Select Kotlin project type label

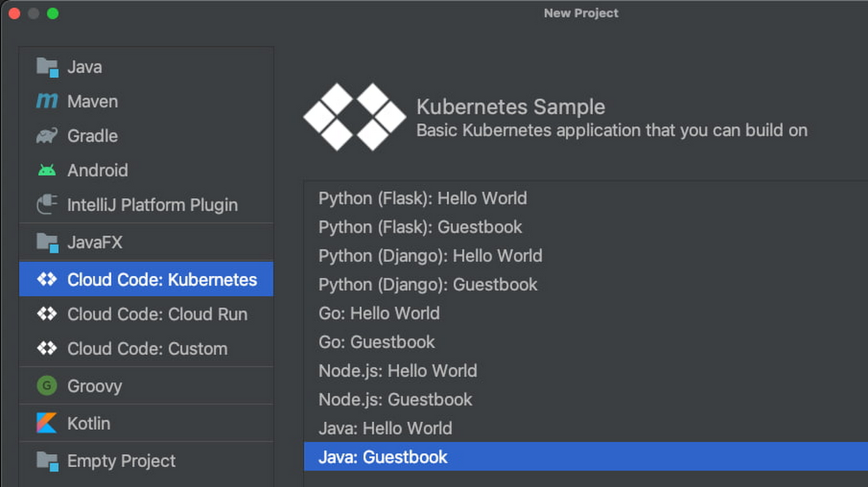89,424
